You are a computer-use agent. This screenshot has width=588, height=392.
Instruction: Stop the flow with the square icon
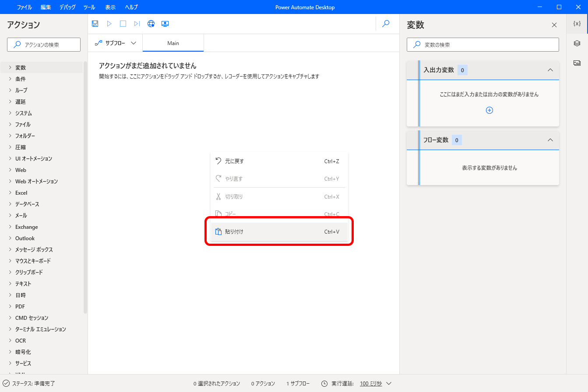point(123,24)
